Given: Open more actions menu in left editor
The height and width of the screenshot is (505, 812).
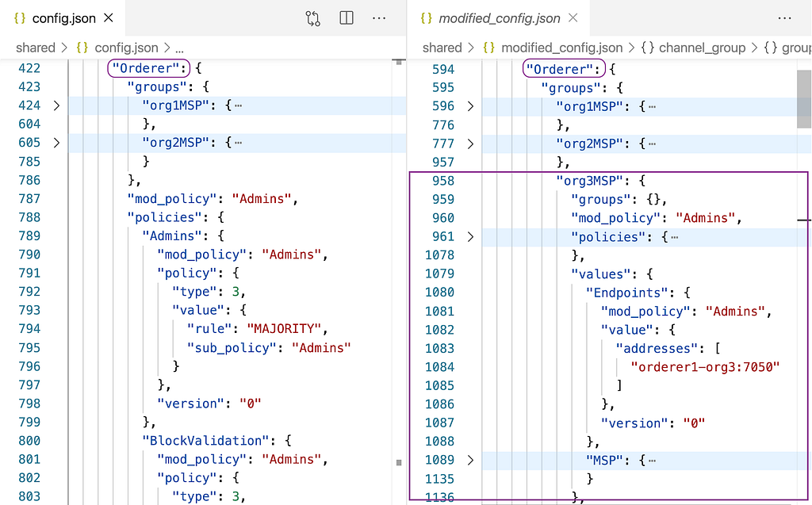Looking at the screenshot, I should 379,18.
